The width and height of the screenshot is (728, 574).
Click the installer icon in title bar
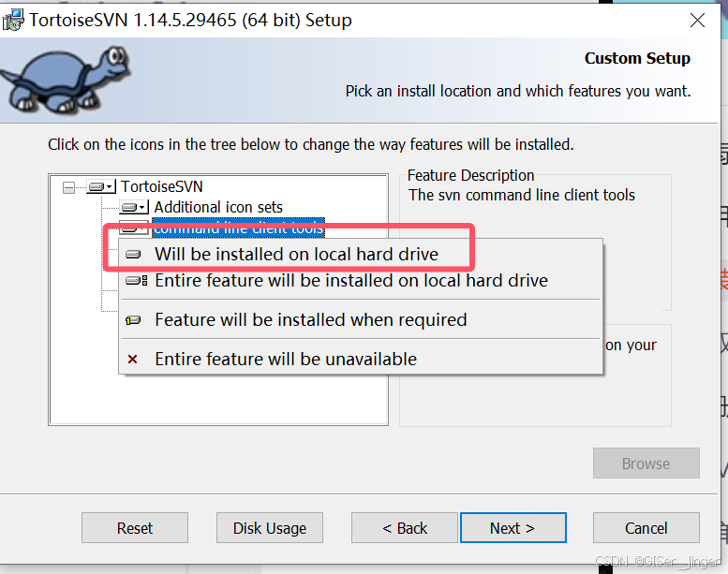click(x=13, y=20)
